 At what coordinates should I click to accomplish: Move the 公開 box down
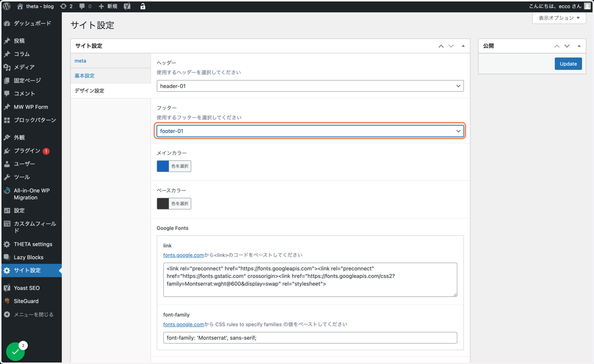coord(567,46)
